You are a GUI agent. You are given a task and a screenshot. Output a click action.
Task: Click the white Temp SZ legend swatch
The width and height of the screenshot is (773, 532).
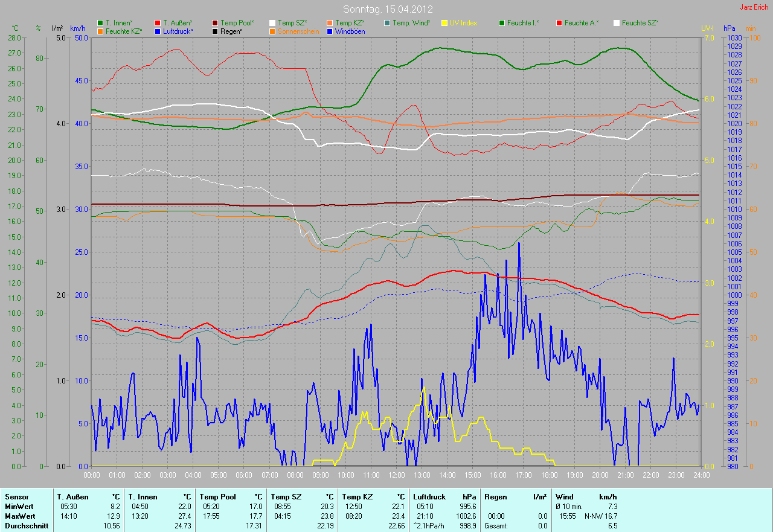(x=272, y=23)
